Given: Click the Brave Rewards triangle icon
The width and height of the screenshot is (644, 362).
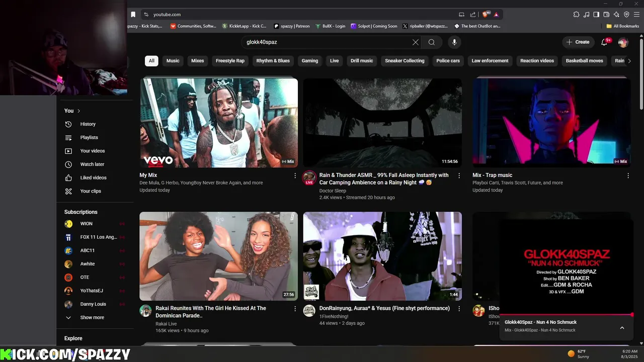Looking at the screenshot, I should 496,15.
